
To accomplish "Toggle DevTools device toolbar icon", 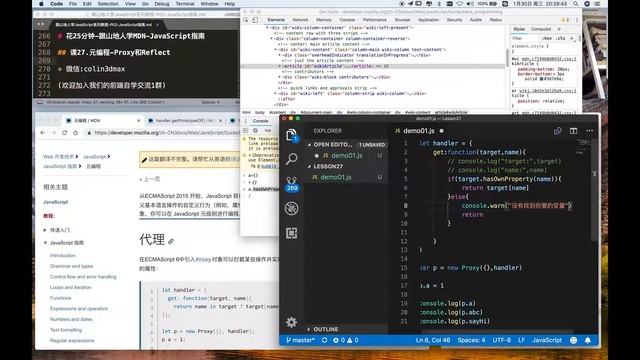I will coord(255,20).
